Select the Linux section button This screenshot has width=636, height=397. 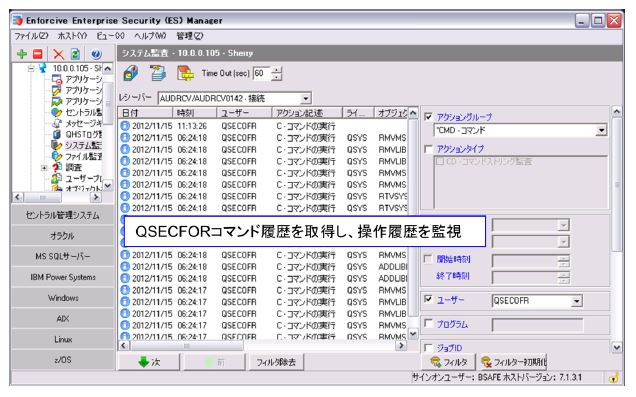pyautogui.click(x=63, y=339)
